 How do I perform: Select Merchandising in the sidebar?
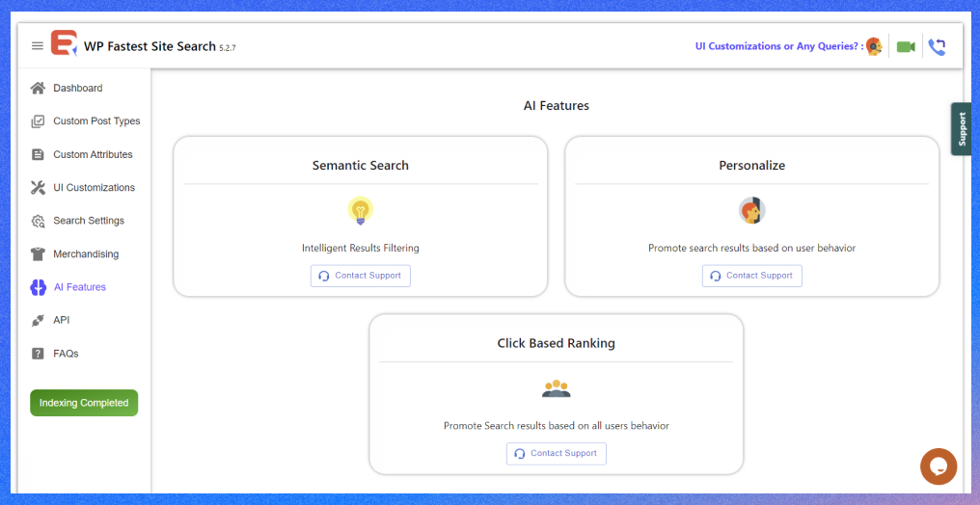[84, 254]
